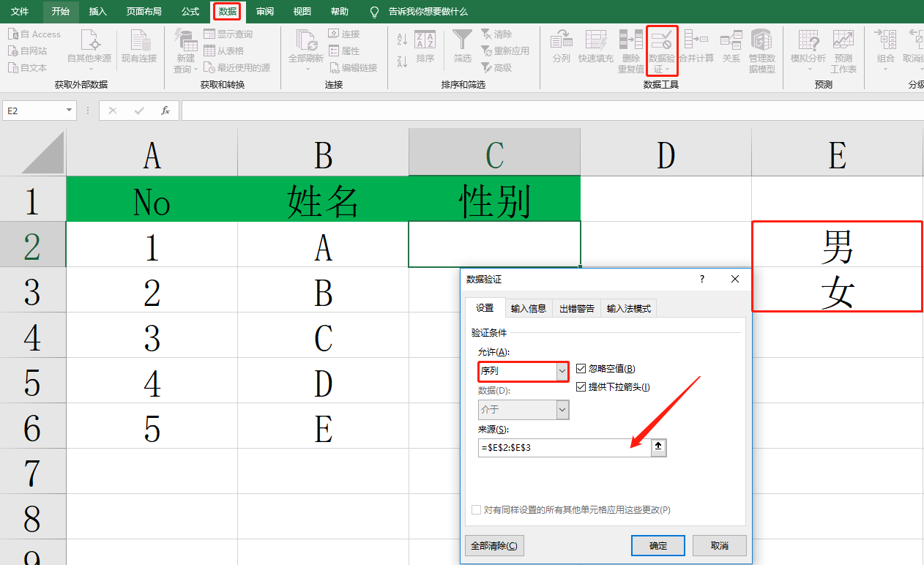Click the 自网站 import icon
Image resolution: width=924 pixels, height=565 pixels.
[x=13, y=51]
